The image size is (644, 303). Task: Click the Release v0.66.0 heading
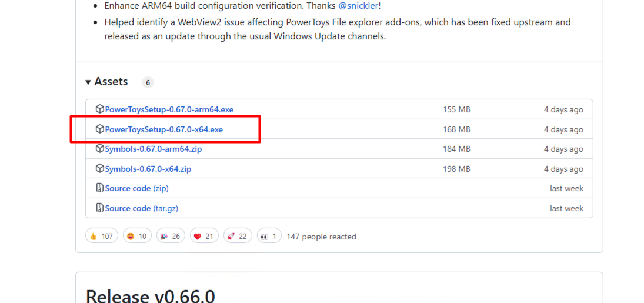(151, 296)
